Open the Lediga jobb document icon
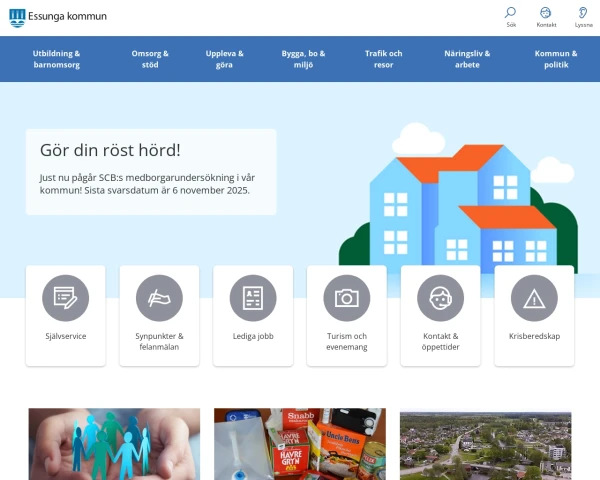 (x=253, y=298)
